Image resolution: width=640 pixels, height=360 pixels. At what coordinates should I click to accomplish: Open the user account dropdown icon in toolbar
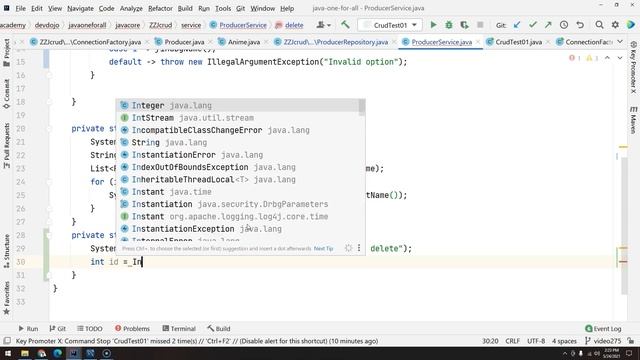coord(323,25)
